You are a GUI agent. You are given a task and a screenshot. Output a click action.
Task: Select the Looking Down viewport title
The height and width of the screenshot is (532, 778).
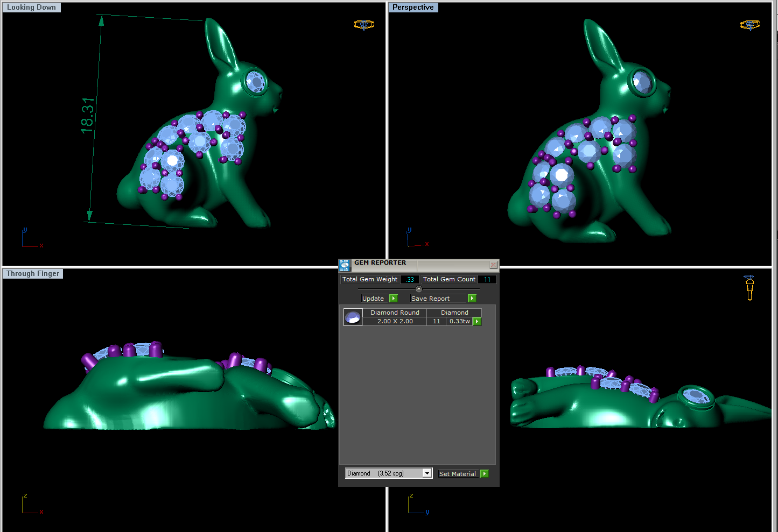[32, 8]
